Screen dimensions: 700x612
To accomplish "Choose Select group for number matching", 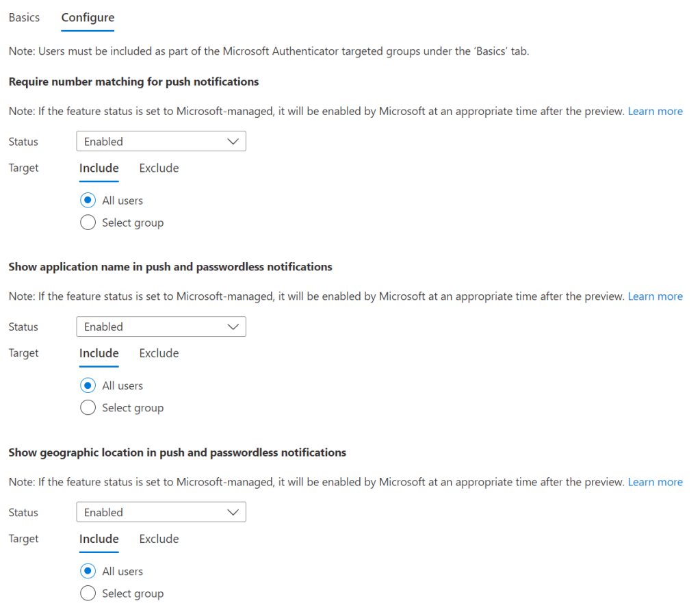I will click(88, 222).
